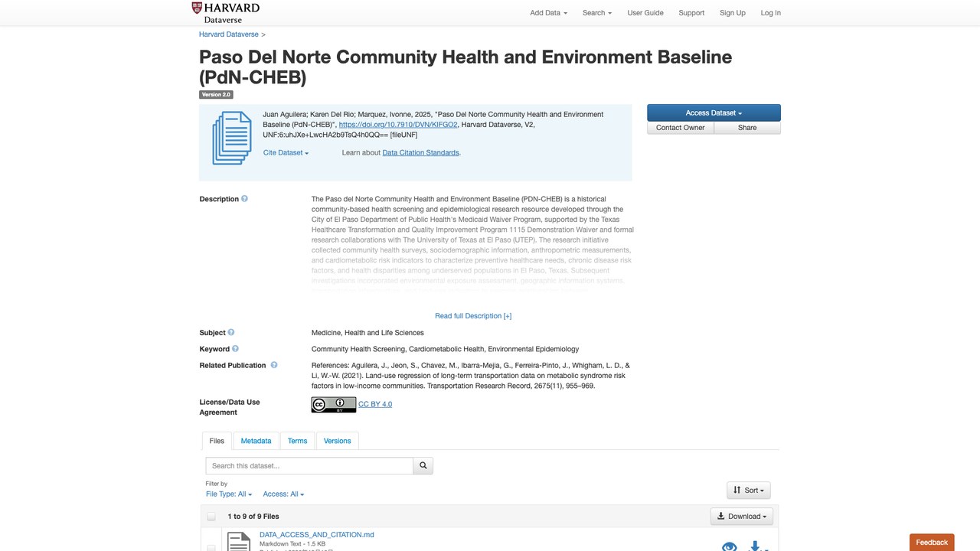Open the CC BY 4.0 license link
The image size is (980, 551).
[375, 404]
